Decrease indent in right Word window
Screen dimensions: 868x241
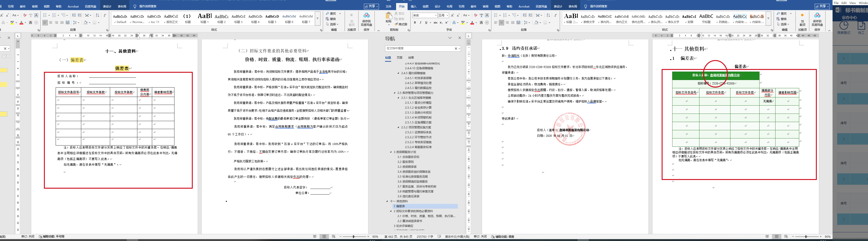(525, 15)
